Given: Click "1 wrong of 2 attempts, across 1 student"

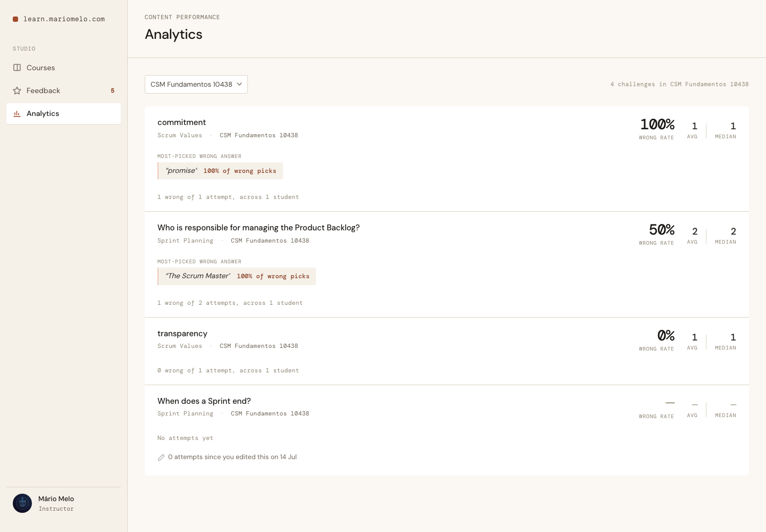Looking at the screenshot, I should tap(230, 303).
